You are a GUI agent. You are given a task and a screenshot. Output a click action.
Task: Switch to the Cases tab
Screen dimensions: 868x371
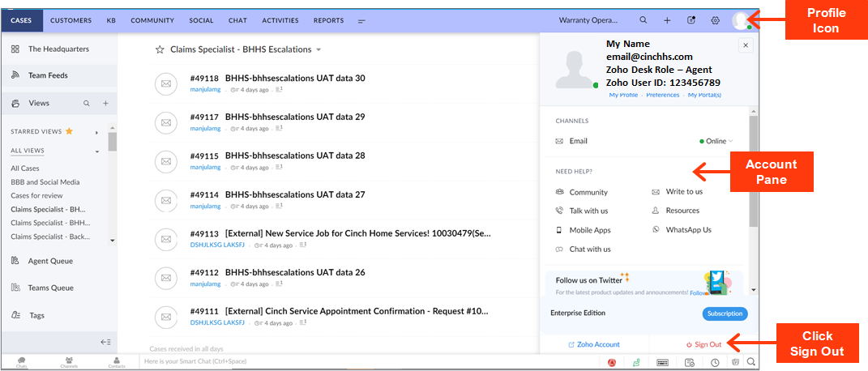click(x=21, y=20)
